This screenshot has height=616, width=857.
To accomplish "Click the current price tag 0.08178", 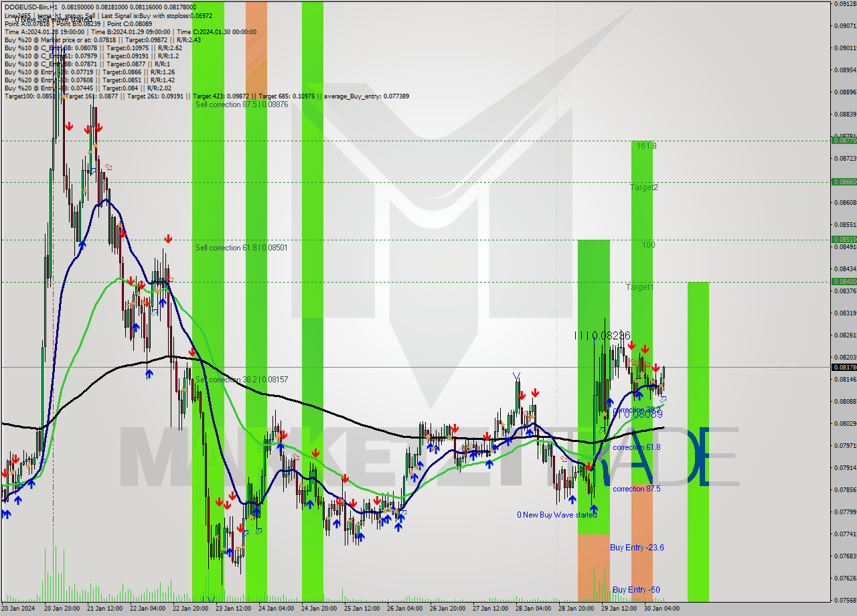I will point(844,367).
